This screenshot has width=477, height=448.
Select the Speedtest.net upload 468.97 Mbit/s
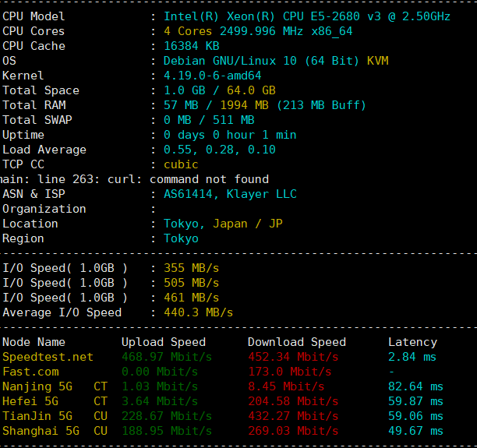pyautogui.click(x=167, y=357)
